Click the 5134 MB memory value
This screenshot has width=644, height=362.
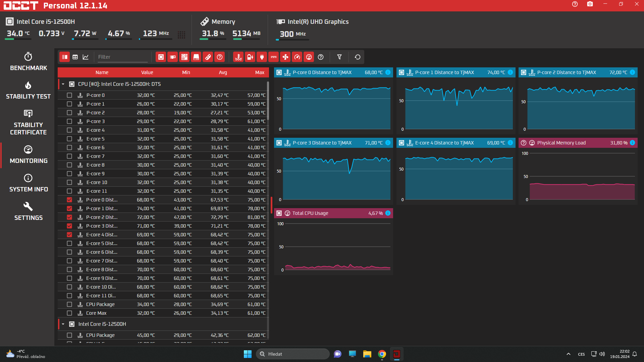[247, 34]
